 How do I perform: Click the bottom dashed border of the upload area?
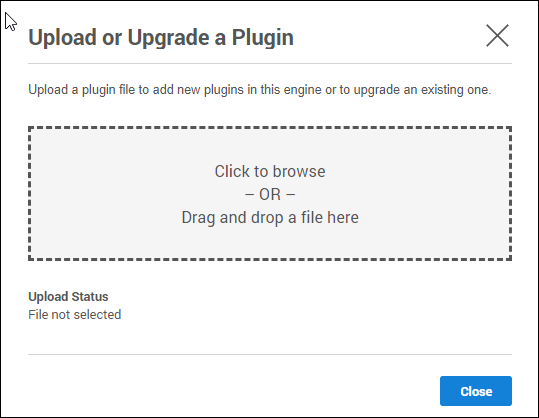270,259
